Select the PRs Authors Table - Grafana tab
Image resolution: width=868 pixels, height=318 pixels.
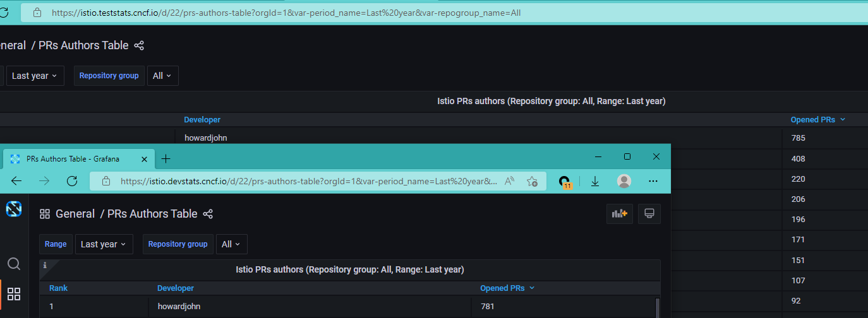click(x=80, y=158)
